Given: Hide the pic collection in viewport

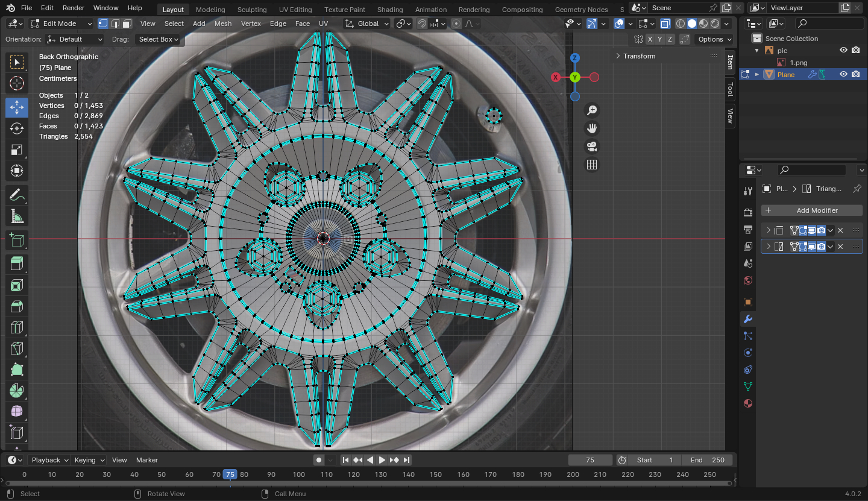Looking at the screenshot, I should [x=843, y=51].
